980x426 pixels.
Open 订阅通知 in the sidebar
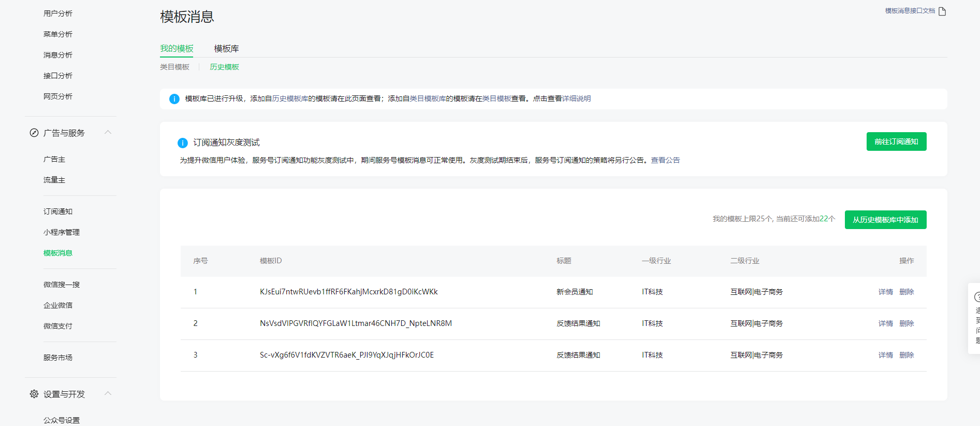58,211
